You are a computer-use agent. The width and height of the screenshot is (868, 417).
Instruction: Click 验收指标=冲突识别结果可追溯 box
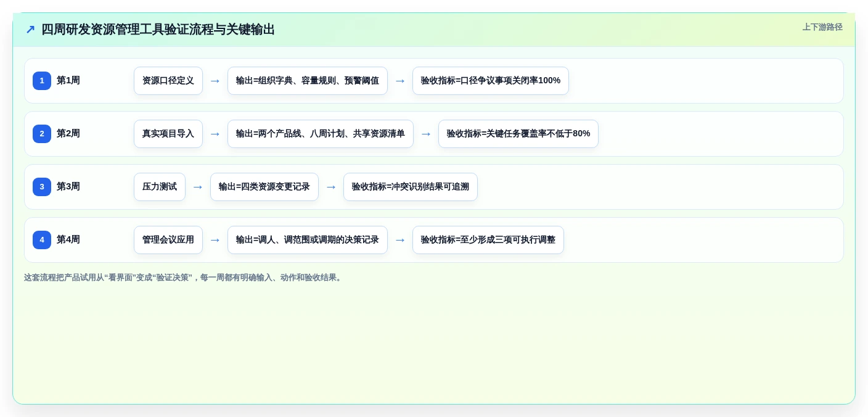click(x=411, y=187)
